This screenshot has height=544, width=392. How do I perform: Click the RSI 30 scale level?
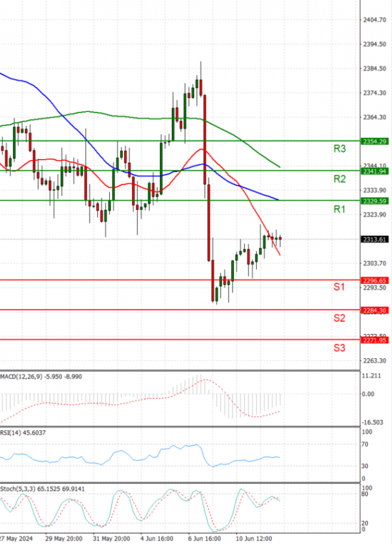click(x=365, y=466)
